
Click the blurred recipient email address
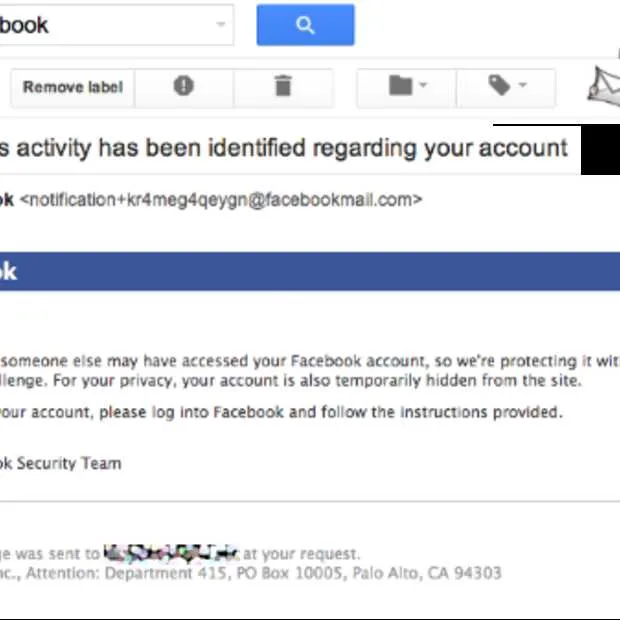pos(171,552)
